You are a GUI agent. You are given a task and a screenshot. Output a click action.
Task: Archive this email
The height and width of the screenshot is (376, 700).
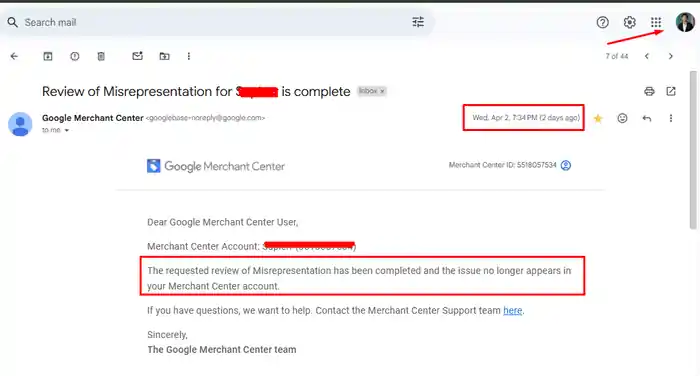pyautogui.click(x=48, y=56)
